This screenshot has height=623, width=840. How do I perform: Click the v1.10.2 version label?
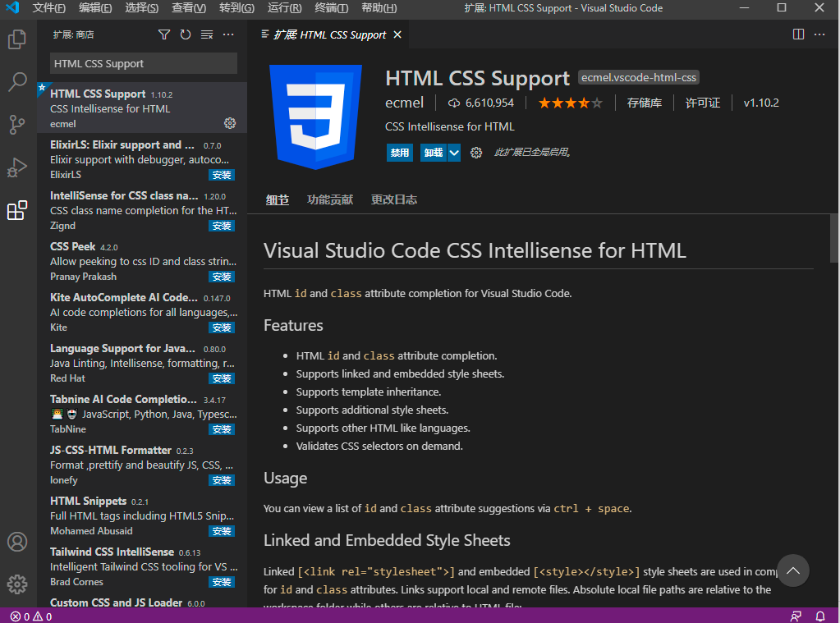point(760,103)
